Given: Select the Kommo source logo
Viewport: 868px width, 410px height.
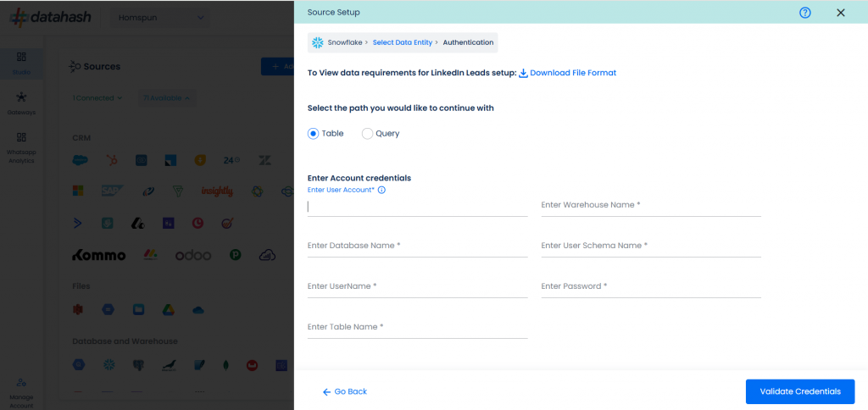Looking at the screenshot, I should coord(99,255).
